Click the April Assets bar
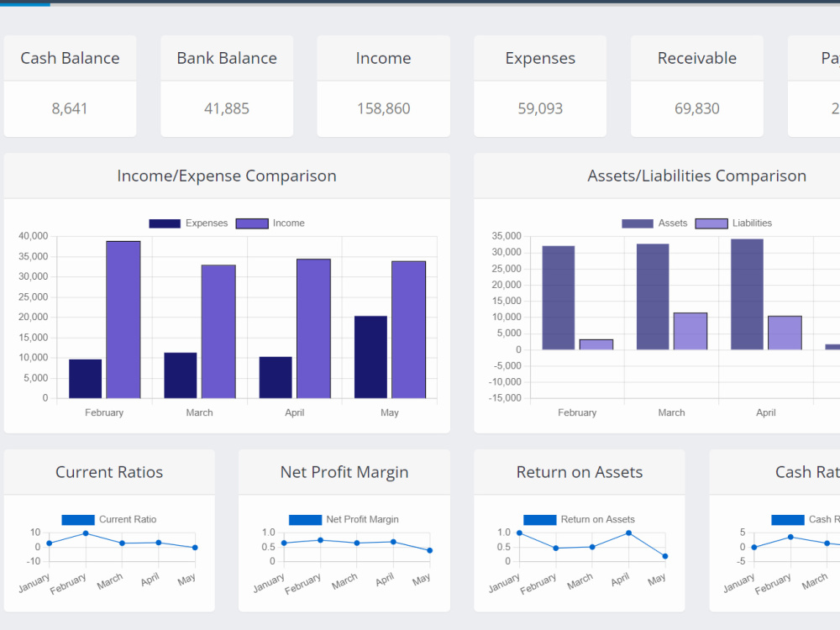The height and width of the screenshot is (630, 840). [747, 295]
